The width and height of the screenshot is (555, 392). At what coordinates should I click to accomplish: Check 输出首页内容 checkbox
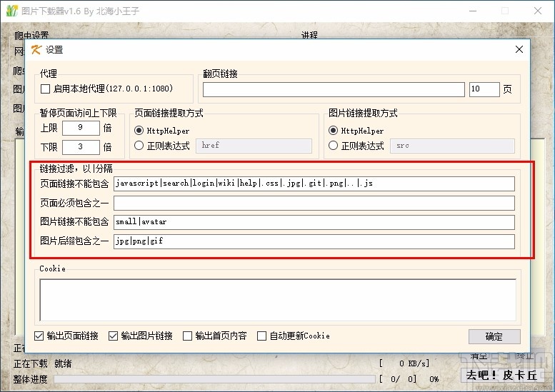tap(188, 336)
